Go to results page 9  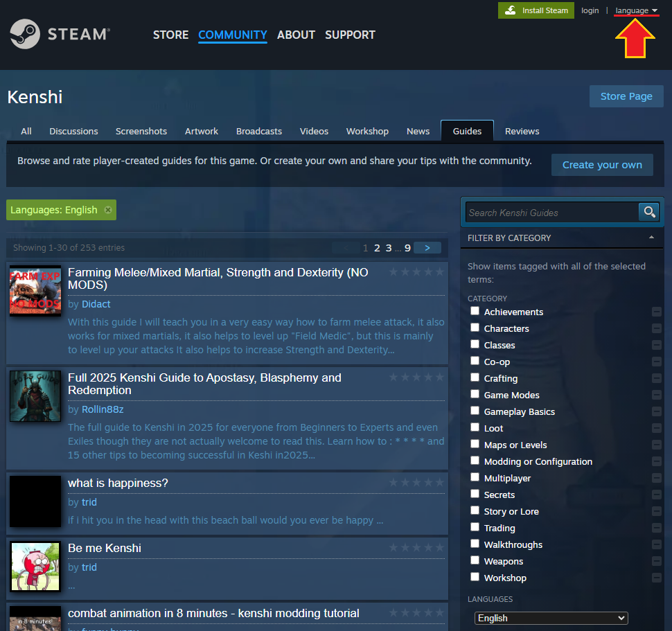407,247
